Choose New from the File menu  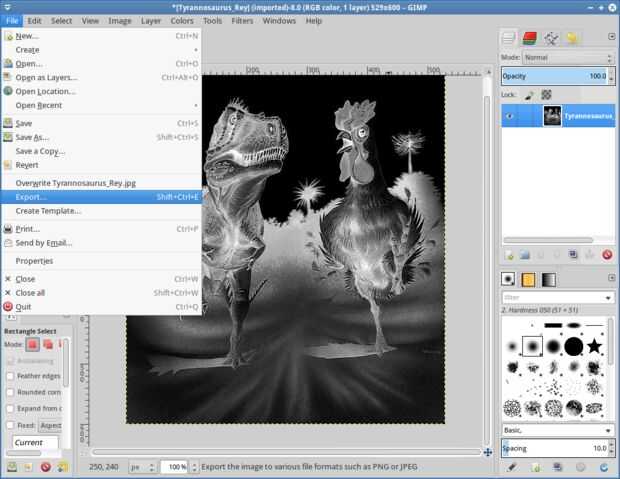(x=101, y=36)
